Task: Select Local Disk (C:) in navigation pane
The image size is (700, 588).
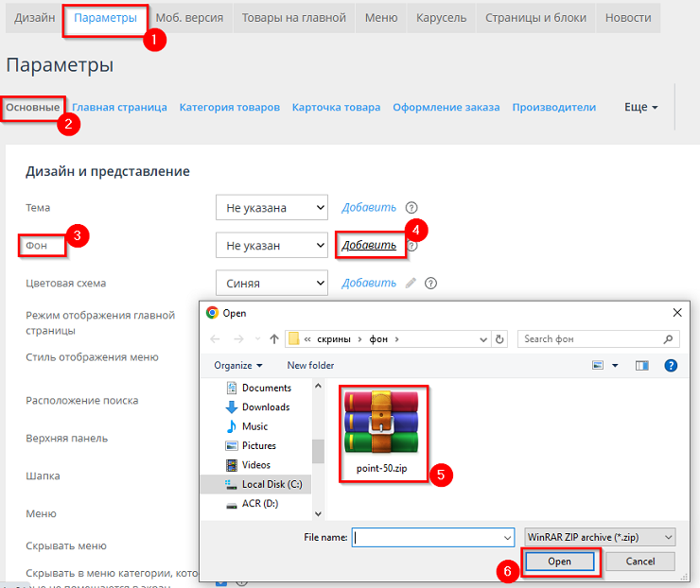Action: pyautogui.click(x=271, y=484)
